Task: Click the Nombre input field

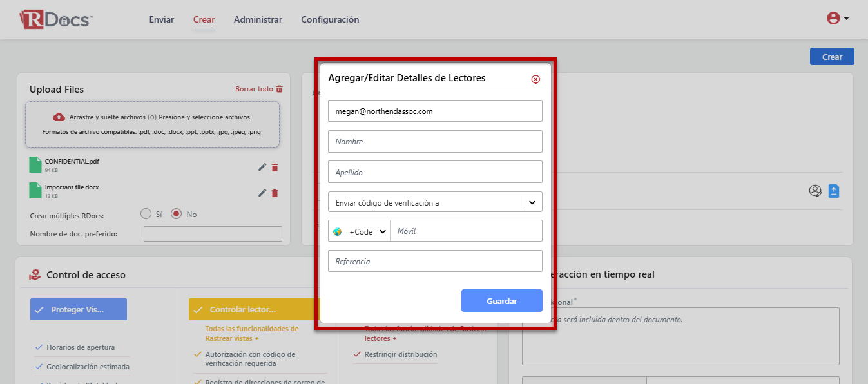Action: coord(435,142)
